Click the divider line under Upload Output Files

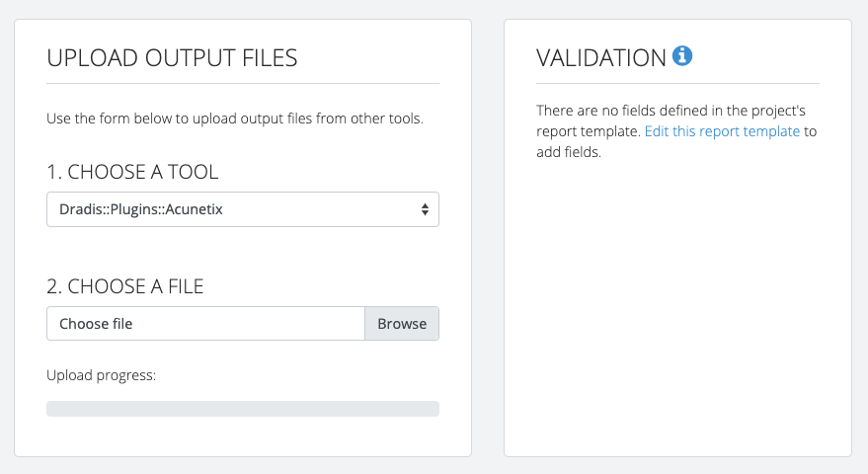pyautogui.click(x=243, y=84)
